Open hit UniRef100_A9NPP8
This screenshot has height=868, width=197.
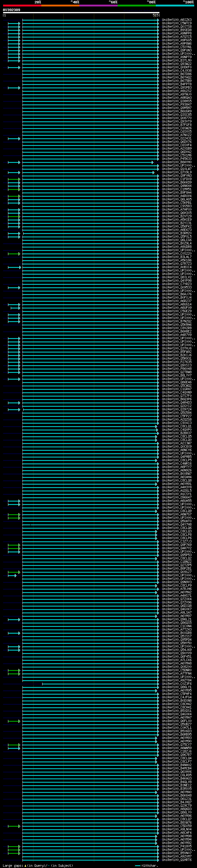tap(177, 33)
